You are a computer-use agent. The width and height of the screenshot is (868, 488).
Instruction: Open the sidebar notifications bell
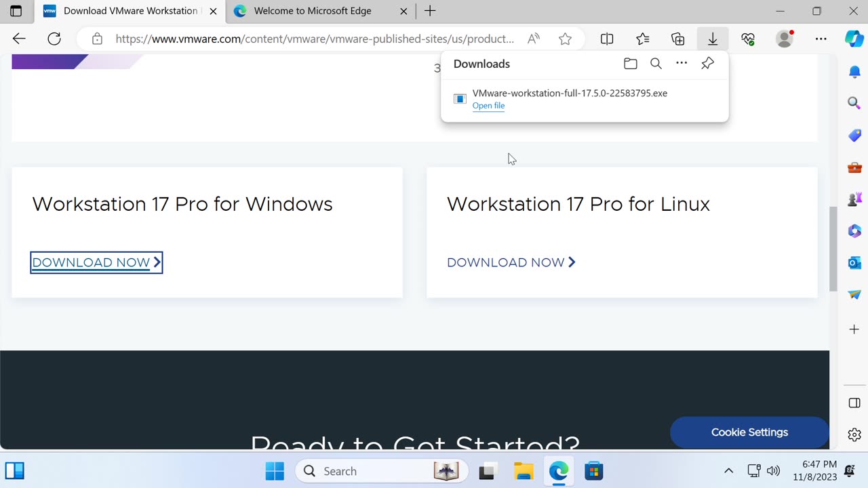[854, 71]
